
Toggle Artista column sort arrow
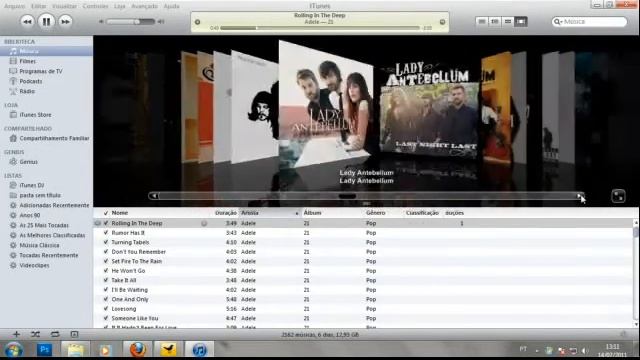point(297,213)
